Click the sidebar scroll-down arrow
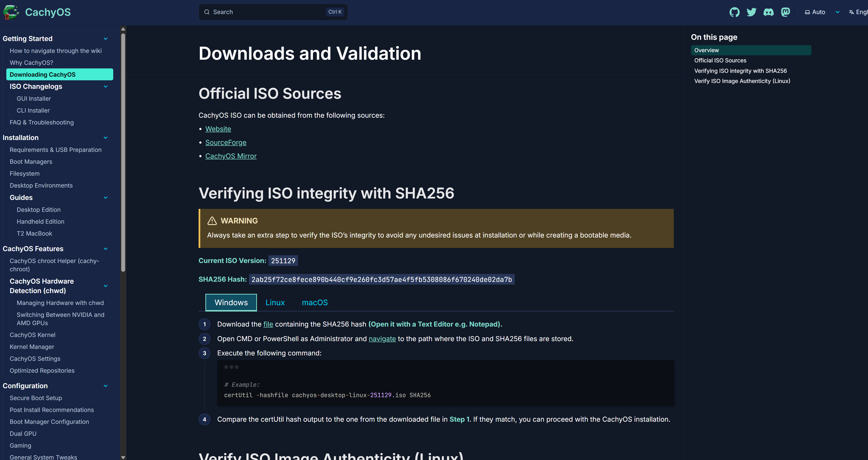Image resolution: width=868 pixels, height=460 pixels. point(123,457)
